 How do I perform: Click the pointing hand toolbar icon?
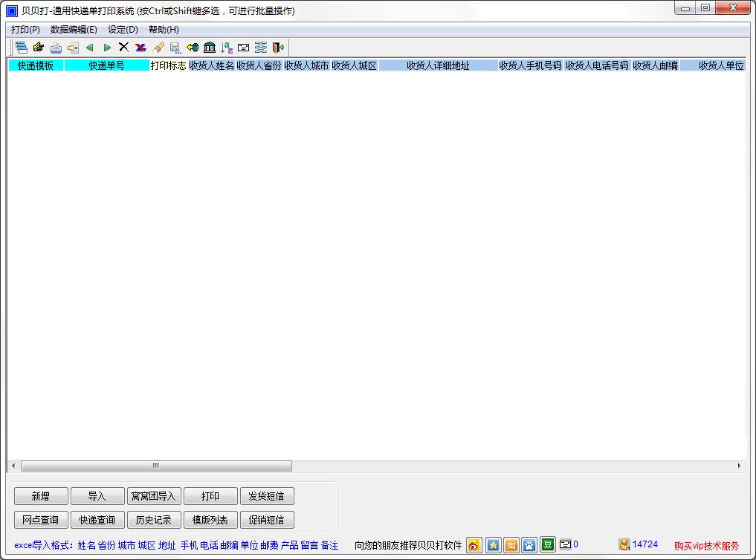39,48
